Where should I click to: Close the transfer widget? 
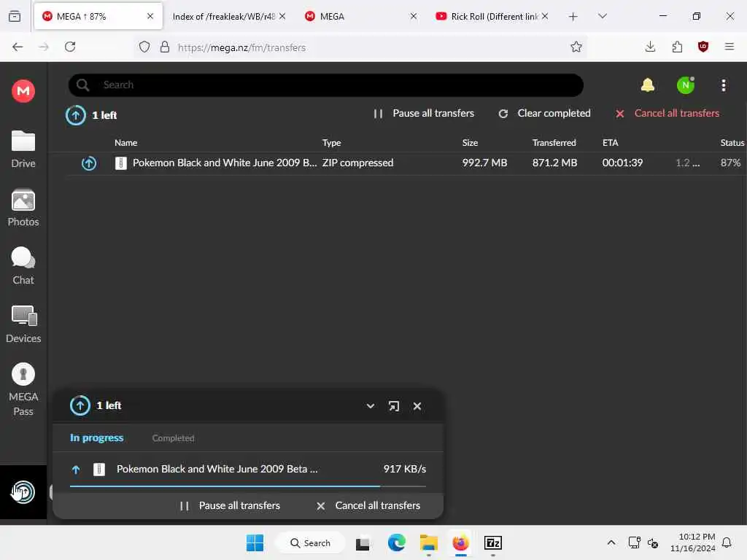click(x=417, y=406)
